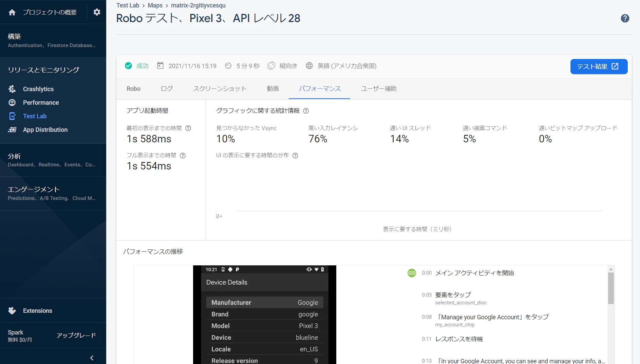Click the events list scrollbar thumb
The width and height of the screenshot is (640, 364).
611,288
